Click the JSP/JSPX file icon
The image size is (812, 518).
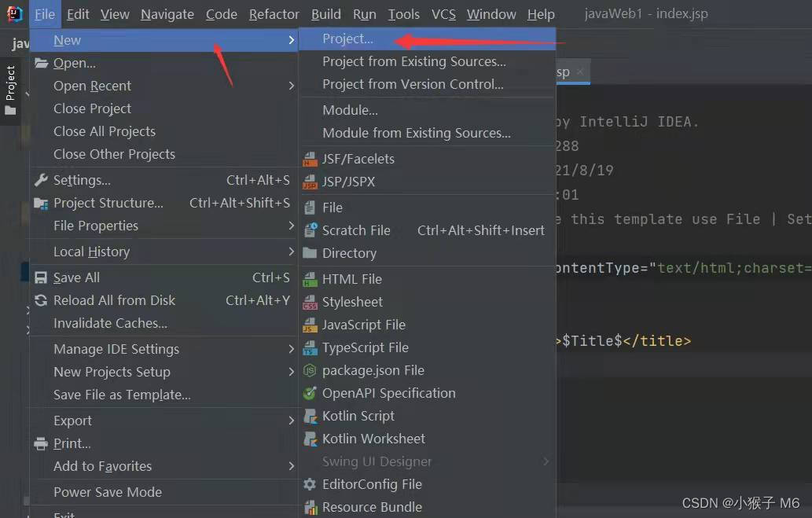(310, 182)
